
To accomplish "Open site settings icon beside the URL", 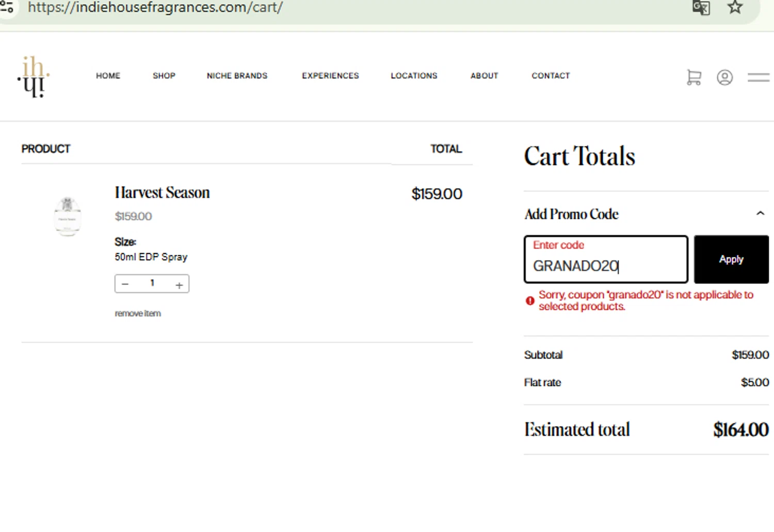I will (7, 7).
